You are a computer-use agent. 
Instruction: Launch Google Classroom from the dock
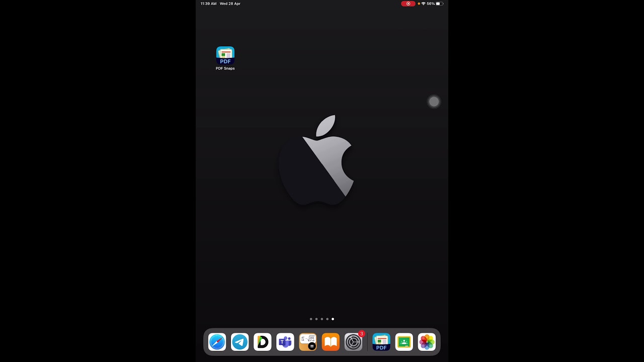pyautogui.click(x=404, y=342)
